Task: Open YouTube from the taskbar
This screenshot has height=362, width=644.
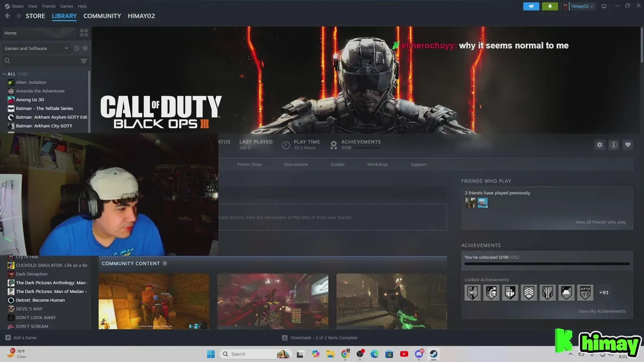Action: [x=404, y=354]
